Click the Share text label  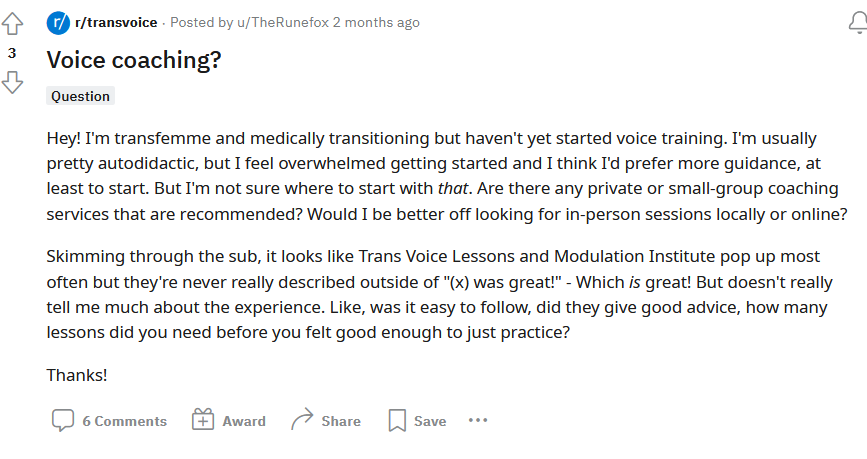pos(341,421)
